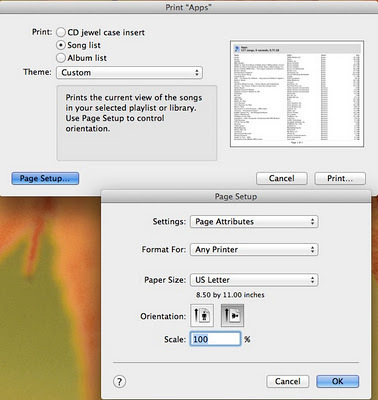The width and height of the screenshot is (378, 400).
Task: Cancel the Page Setup dialog
Action: pyautogui.click(x=288, y=381)
